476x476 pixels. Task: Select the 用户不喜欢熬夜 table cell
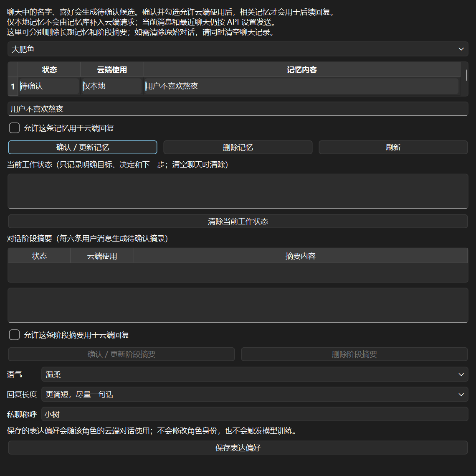point(301,86)
